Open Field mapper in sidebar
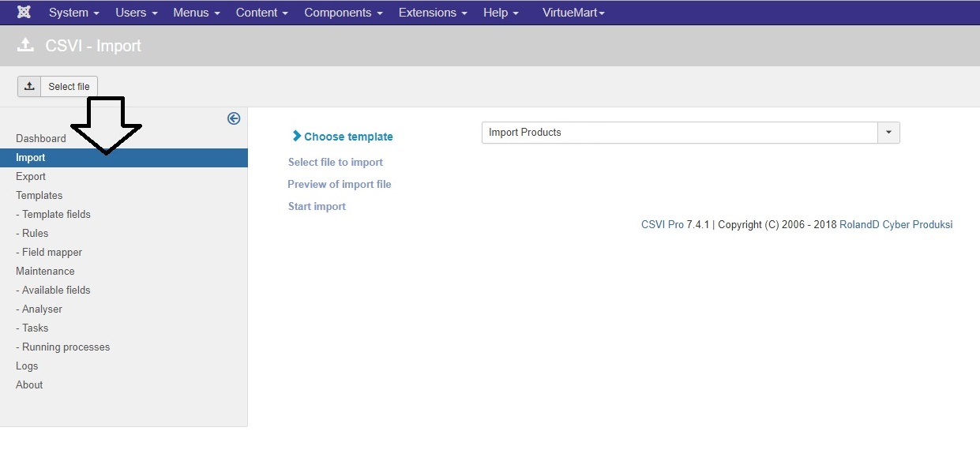This screenshot has width=980, height=465. coord(49,253)
